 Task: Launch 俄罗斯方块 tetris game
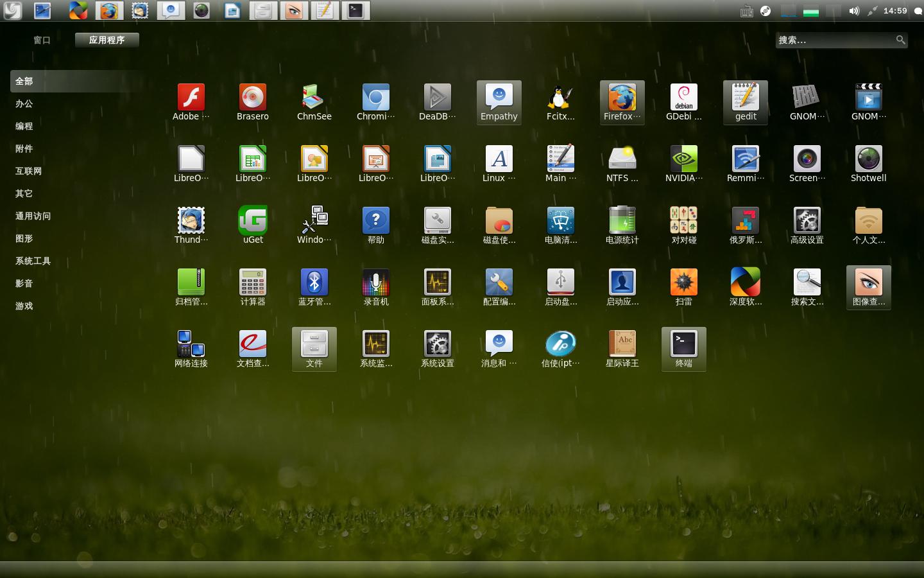pyautogui.click(x=746, y=225)
